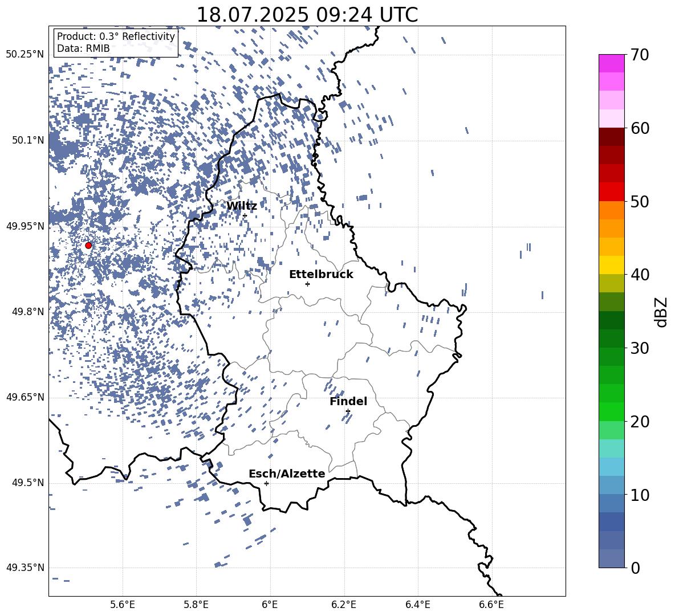Click the colorbar tick label 10
The width and height of the screenshot is (675, 616).
tap(640, 495)
